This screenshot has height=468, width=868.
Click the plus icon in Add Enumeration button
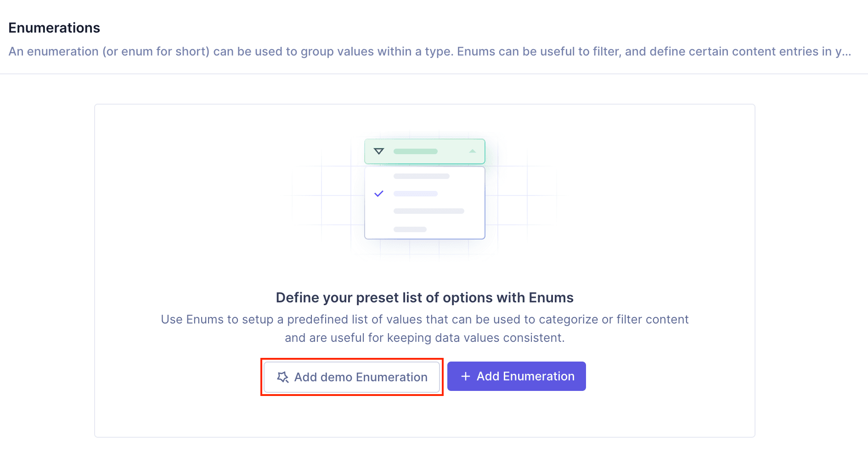click(x=466, y=376)
